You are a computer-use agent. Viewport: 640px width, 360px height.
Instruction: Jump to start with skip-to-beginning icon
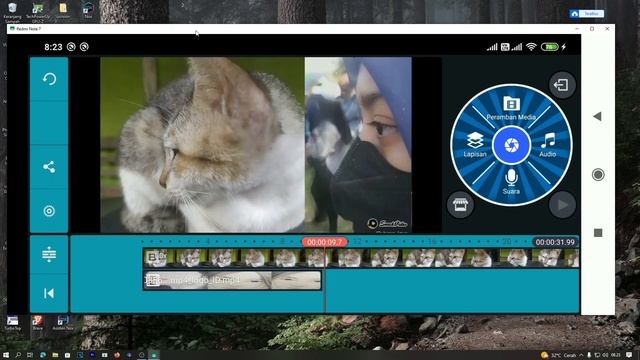(49, 293)
